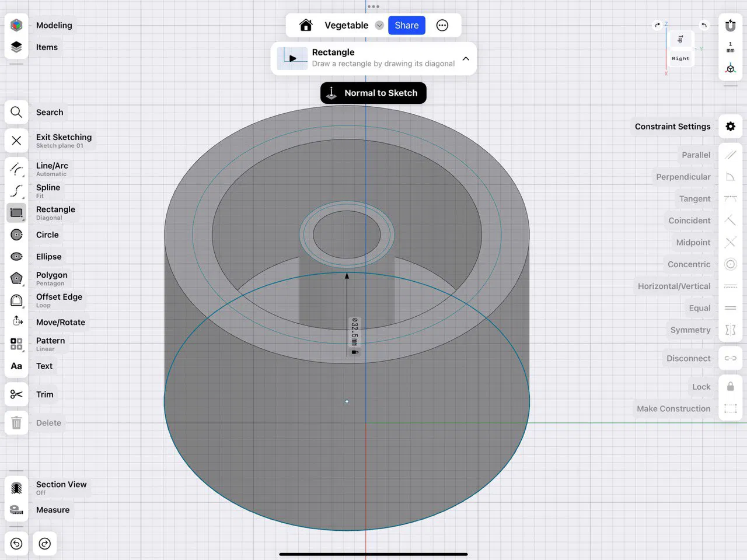This screenshot has height=560, width=747.
Task: Click the Section View Off label
Action: [x=61, y=488]
